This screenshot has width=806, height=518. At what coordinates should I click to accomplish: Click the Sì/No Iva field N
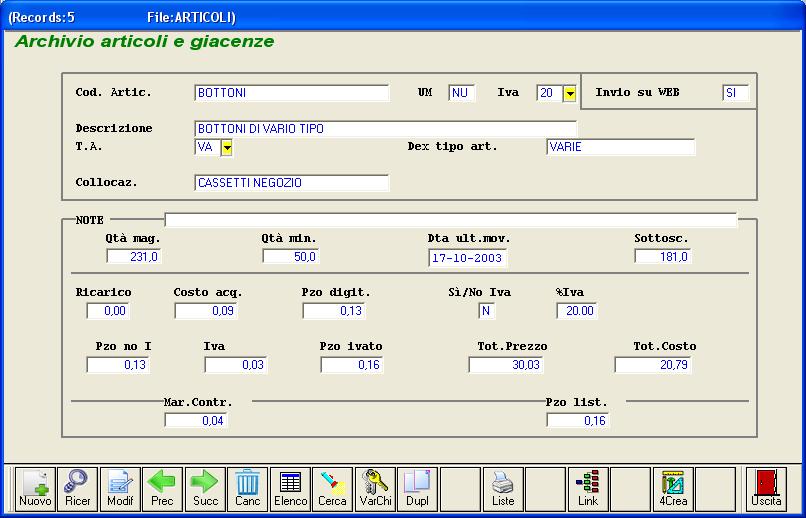coord(486,311)
